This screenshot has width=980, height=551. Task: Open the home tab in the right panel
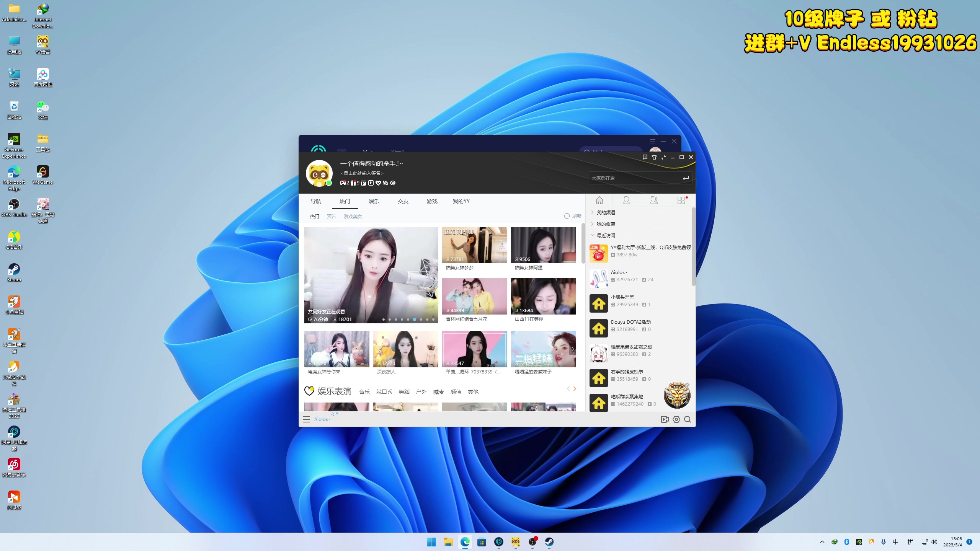tap(599, 200)
